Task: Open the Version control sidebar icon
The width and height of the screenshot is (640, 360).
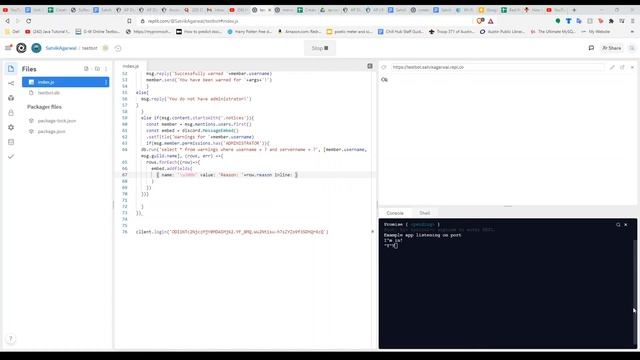Action: (x=11, y=83)
